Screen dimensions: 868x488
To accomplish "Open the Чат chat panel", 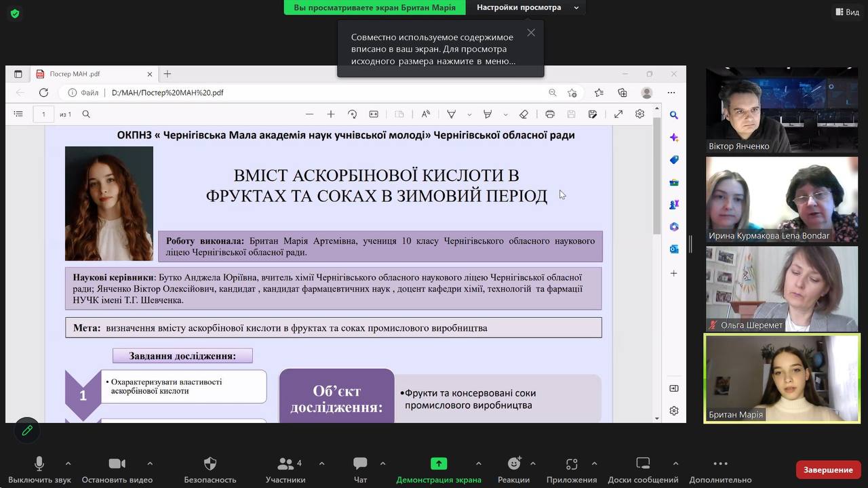I will click(x=360, y=470).
